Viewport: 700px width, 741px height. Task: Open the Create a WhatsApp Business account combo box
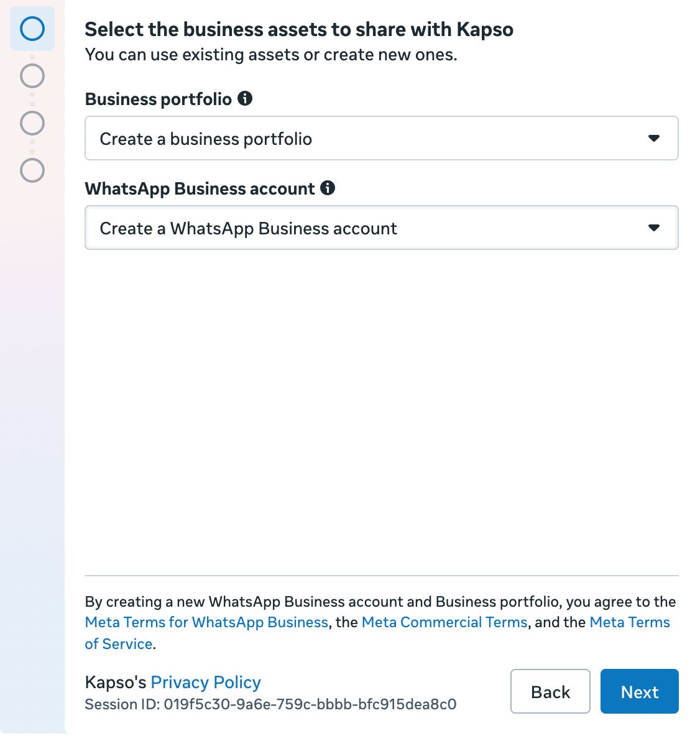(382, 228)
